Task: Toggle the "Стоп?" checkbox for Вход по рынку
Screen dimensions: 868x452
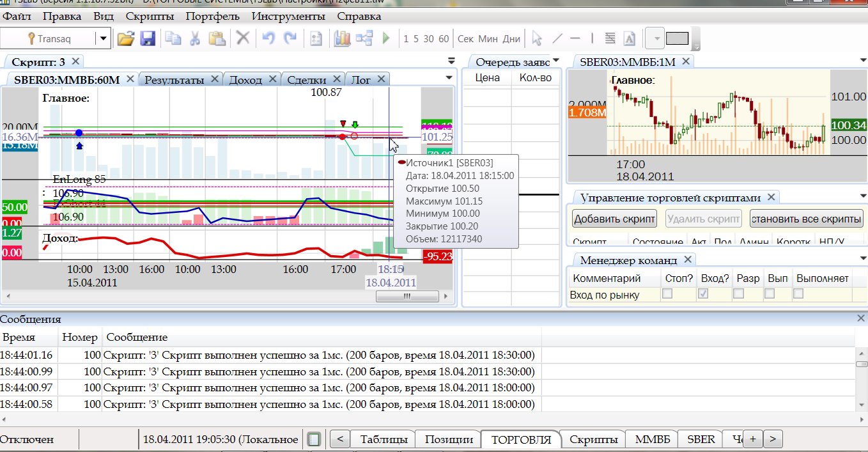Action: 667,294
